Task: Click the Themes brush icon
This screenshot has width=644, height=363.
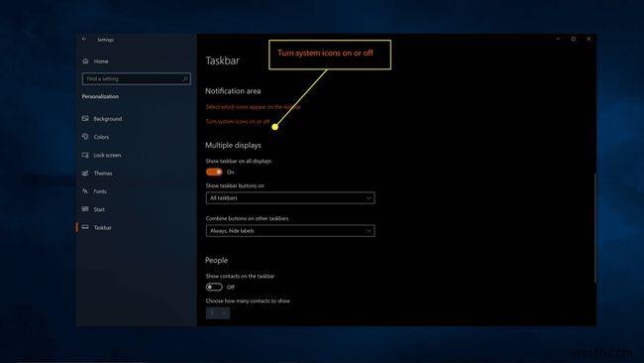Action: [x=85, y=174]
